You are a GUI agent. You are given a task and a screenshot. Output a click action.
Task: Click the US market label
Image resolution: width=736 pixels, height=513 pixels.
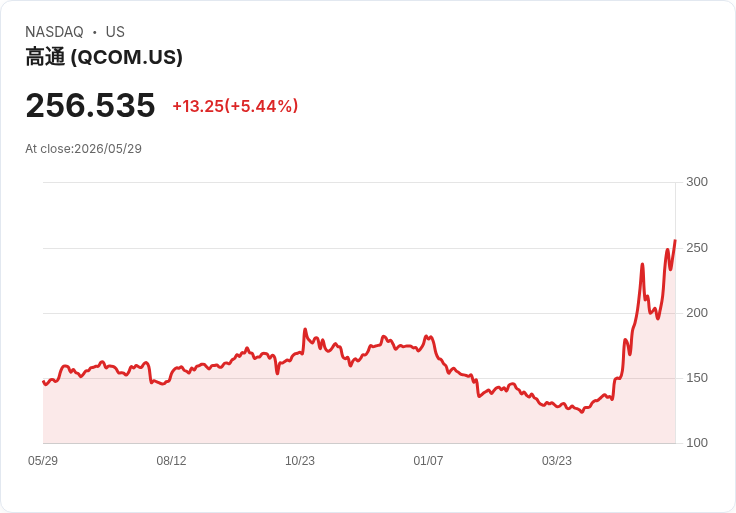click(115, 32)
